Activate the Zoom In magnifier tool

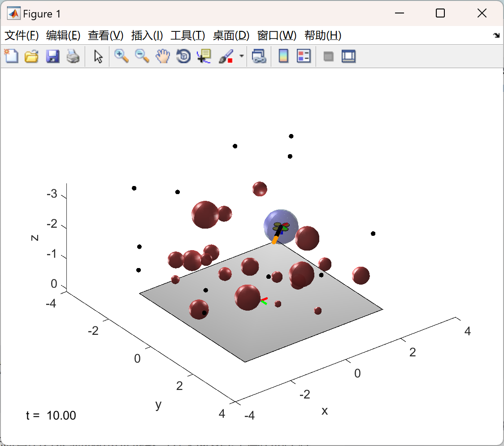122,56
